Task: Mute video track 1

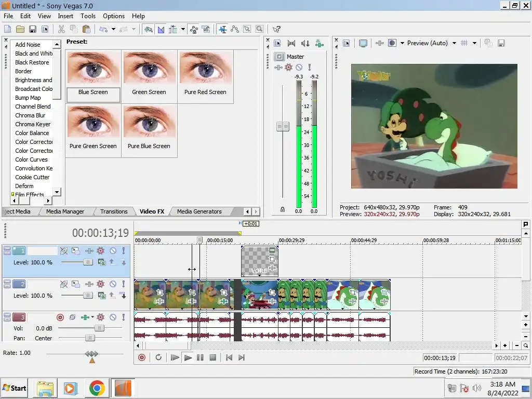Action: [x=113, y=251]
